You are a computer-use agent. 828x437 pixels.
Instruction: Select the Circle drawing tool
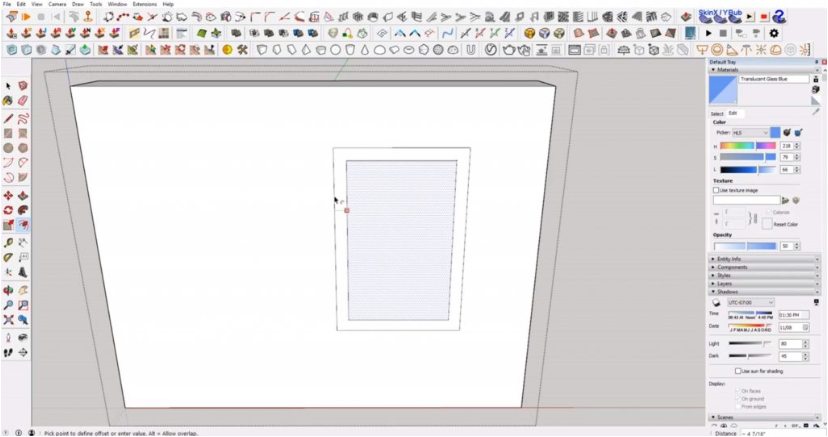click(8, 148)
